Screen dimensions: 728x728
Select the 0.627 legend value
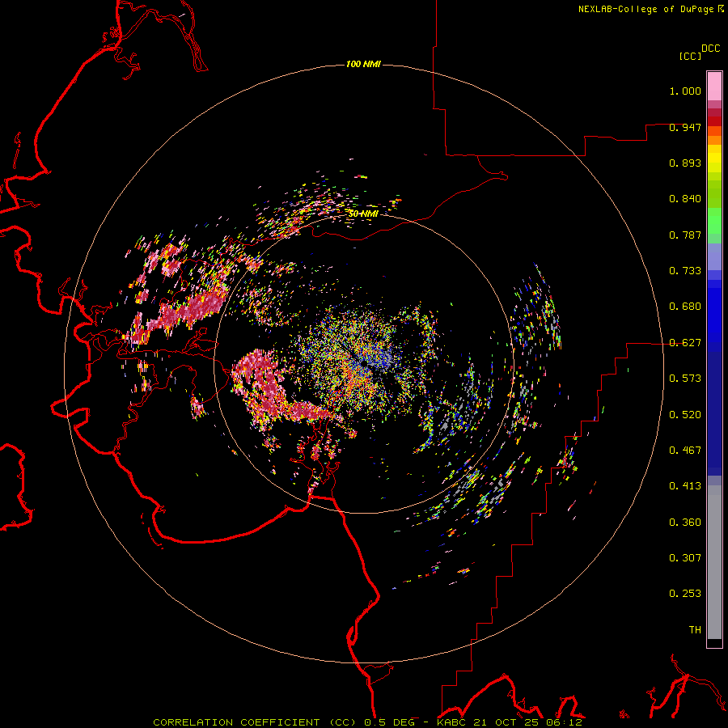(x=685, y=343)
